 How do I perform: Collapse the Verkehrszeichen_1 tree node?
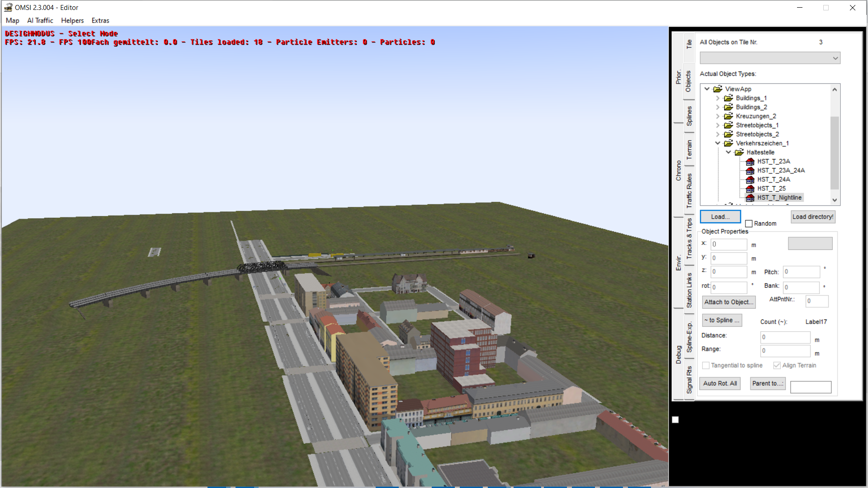coord(717,143)
